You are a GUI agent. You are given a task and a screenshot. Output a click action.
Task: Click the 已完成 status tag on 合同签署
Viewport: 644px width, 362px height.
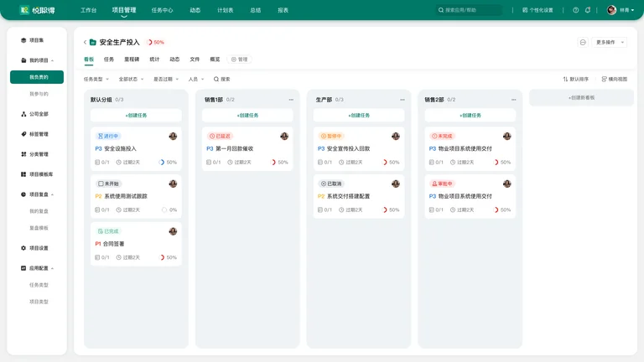point(108,231)
